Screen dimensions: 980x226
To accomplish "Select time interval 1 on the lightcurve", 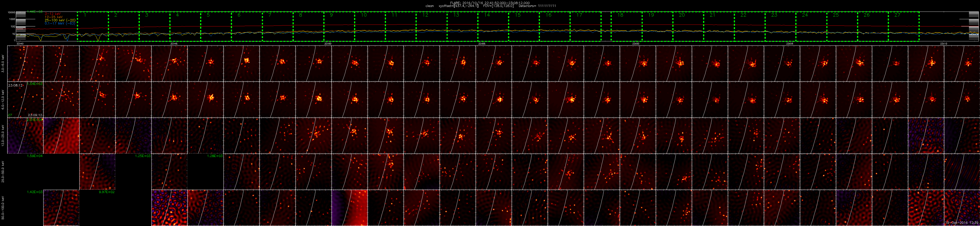I will pyautogui.click(x=93, y=26).
